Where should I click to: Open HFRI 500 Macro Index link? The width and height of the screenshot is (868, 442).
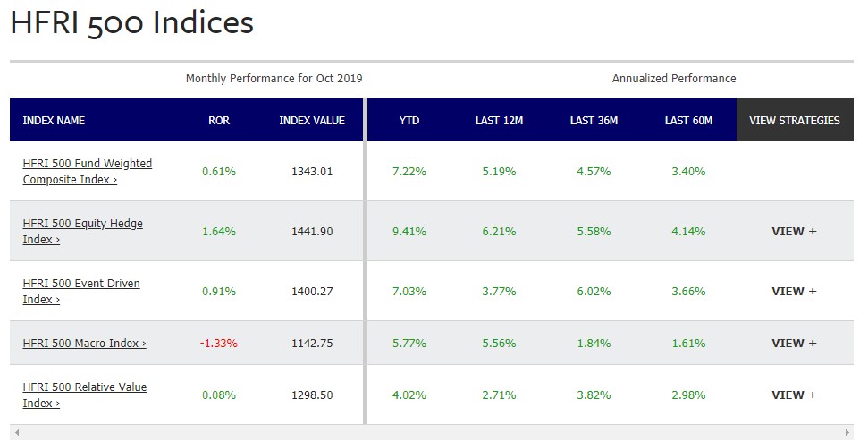[x=84, y=343]
